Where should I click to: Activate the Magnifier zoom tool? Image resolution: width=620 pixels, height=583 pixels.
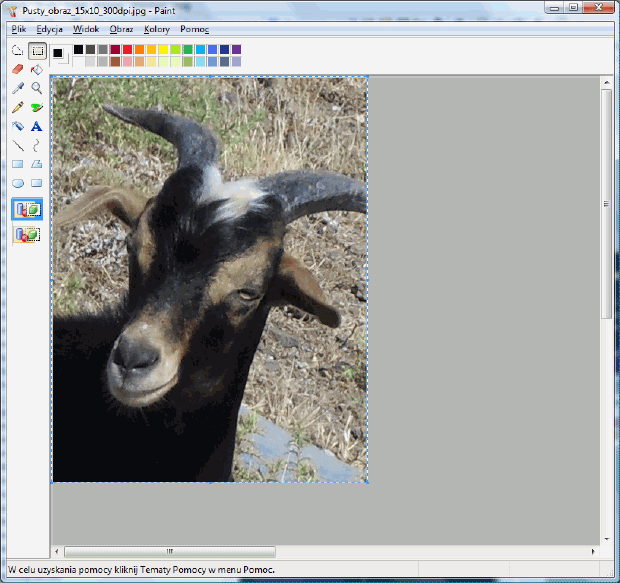[x=37, y=88]
